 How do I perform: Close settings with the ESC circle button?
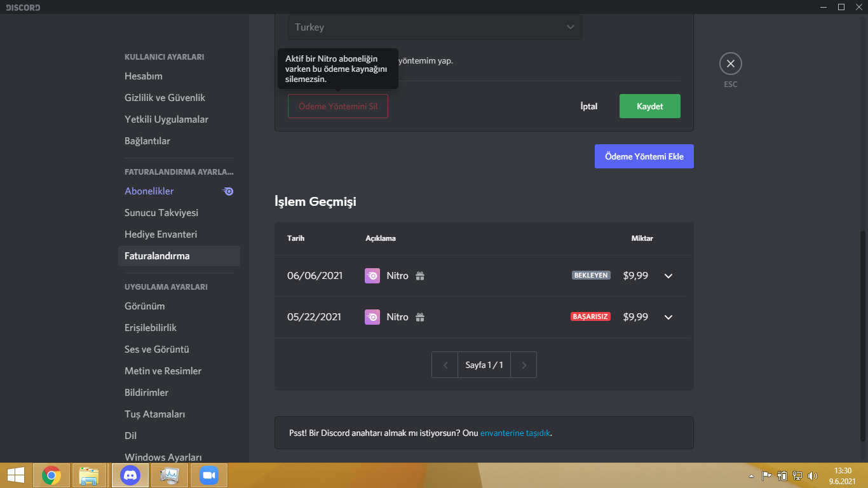pos(731,64)
